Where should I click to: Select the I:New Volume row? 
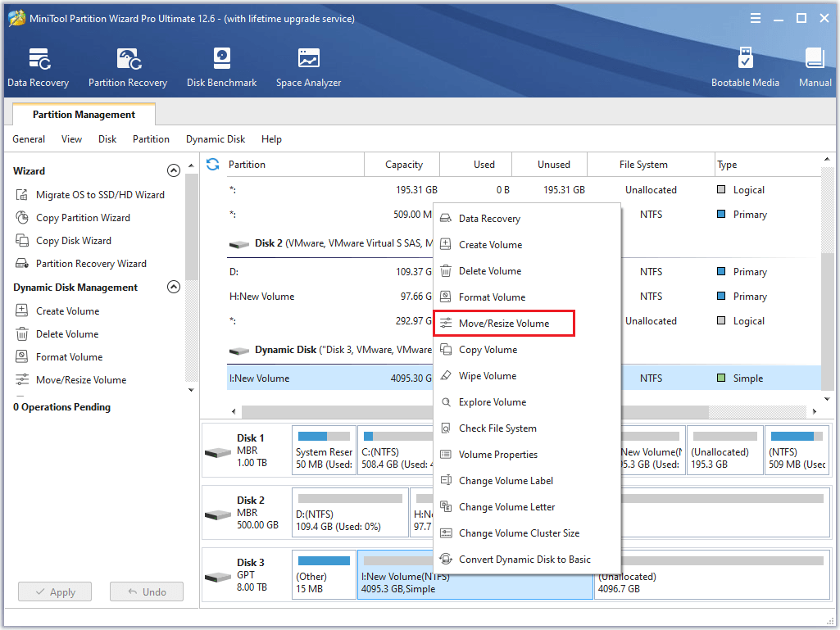click(331, 378)
